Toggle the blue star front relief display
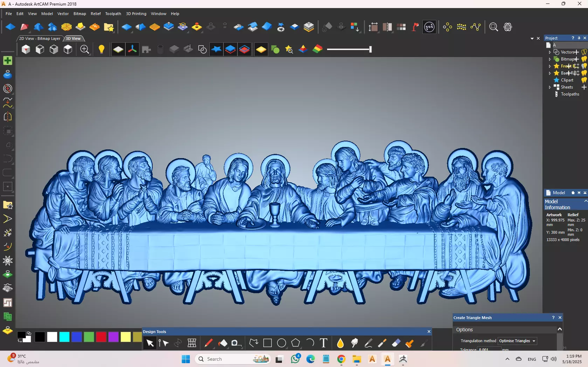 click(216, 49)
